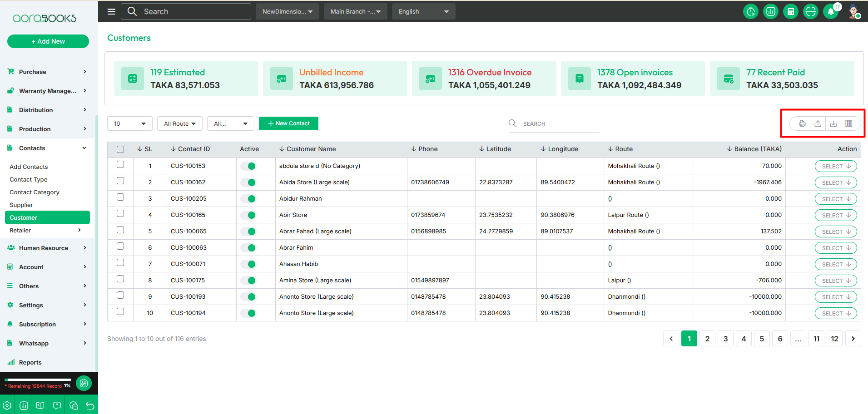Toggle active switch for Abir Store

248,215
